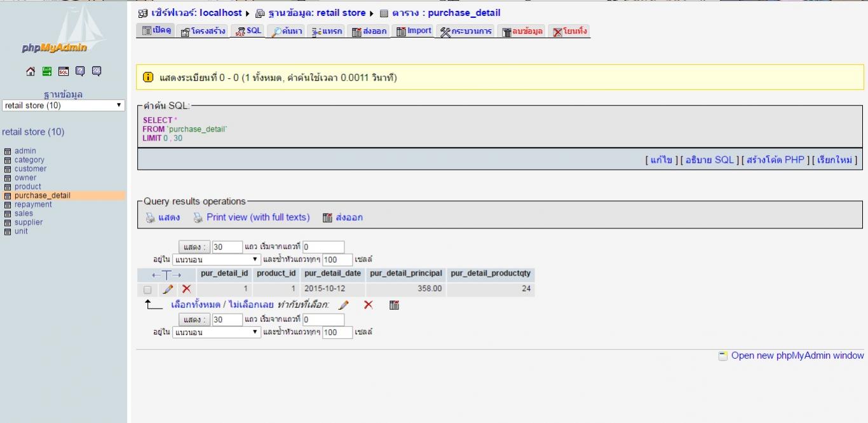Toggle full texts arrow icon in header
The image size is (868, 423).
(166, 275)
